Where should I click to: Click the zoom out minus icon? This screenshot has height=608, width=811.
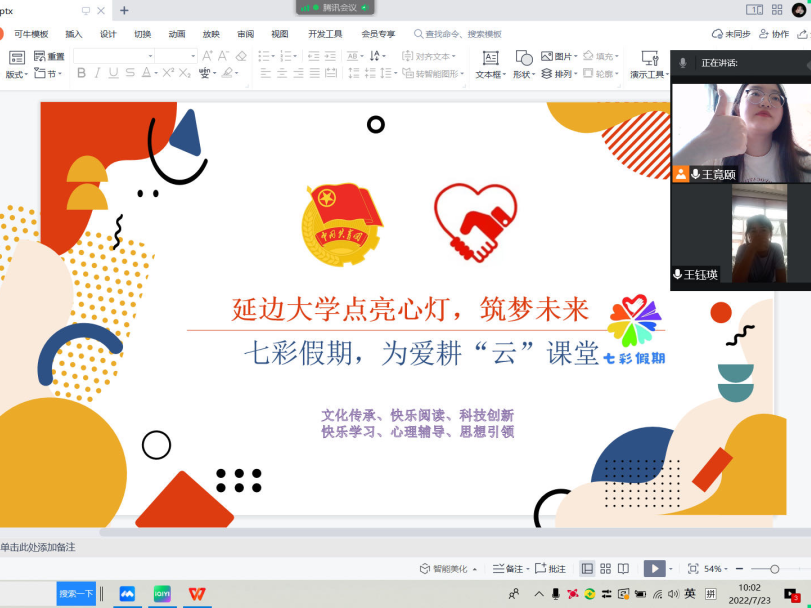click(x=740, y=569)
